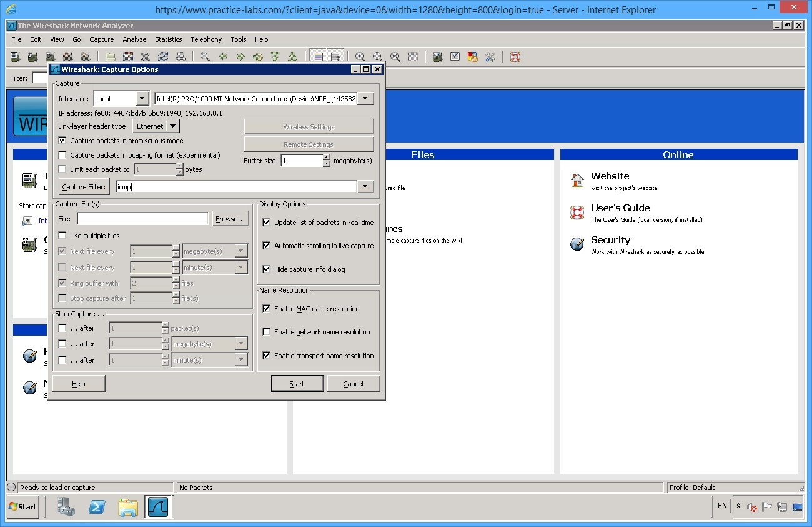The image size is (812, 527).
Task: Click the Display Filters toolbar icon
Action: click(x=455, y=57)
